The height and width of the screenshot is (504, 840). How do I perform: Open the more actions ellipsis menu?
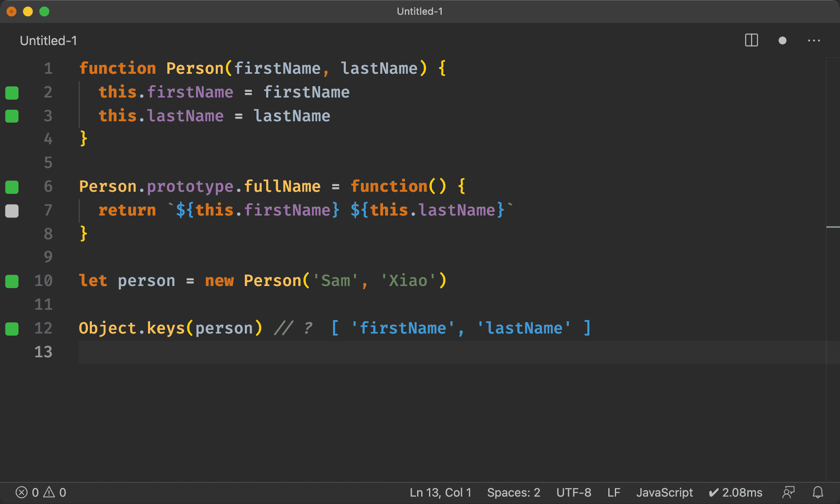point(814,40)
